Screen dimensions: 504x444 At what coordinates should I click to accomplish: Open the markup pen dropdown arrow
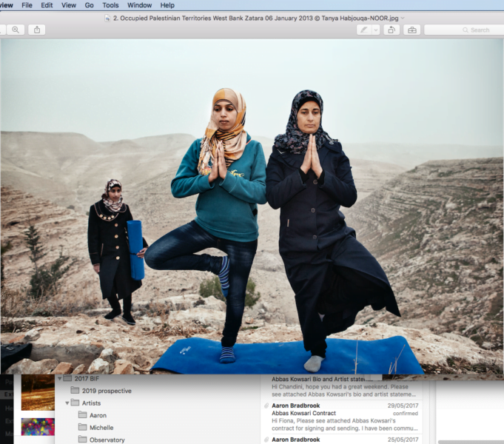pyautogui.click(x=376, y=30)
